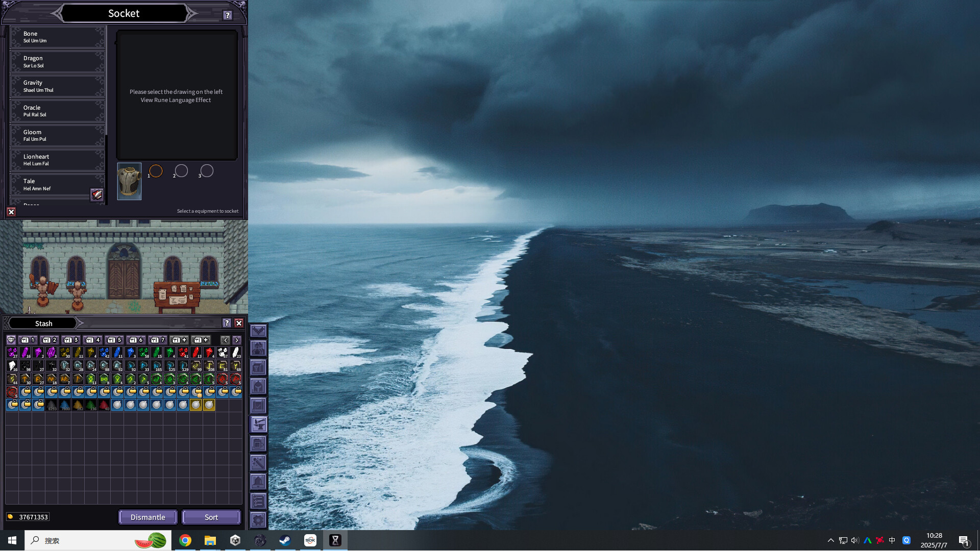Select the character portrait sidebar icon
This screenshot has height=551, width=980.
(x=258, y=349)
